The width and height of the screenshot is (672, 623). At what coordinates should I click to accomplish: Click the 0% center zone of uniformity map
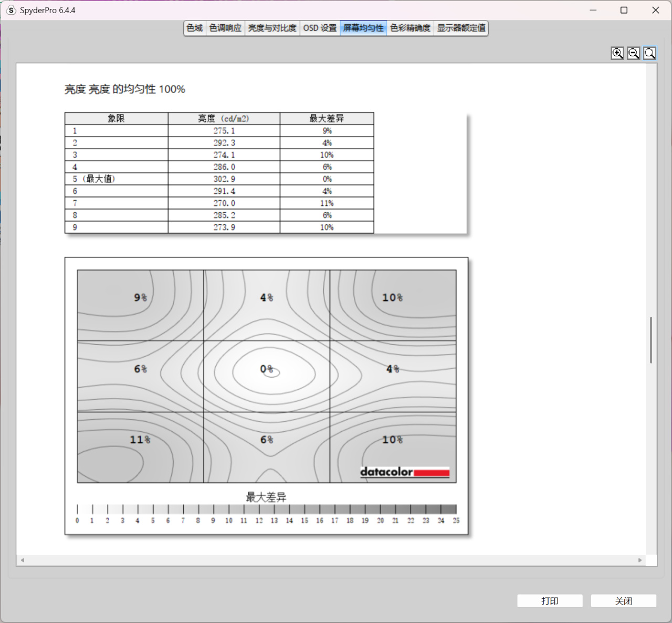(267, 376)
